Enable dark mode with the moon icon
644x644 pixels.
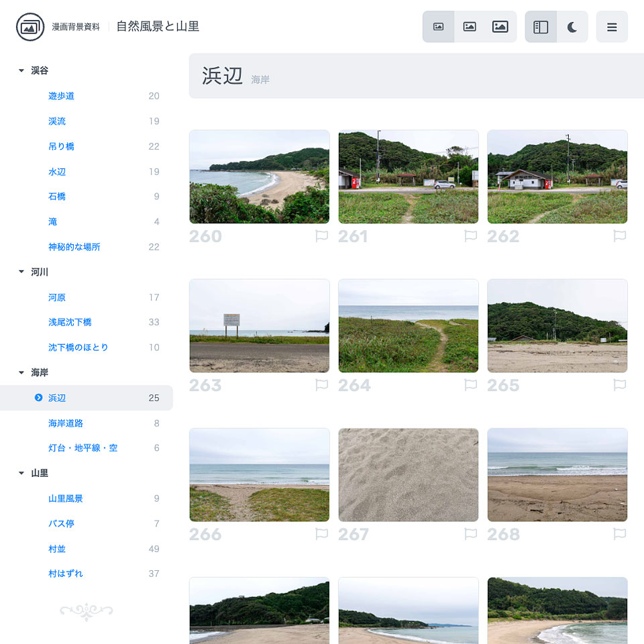[x=572, y=27]
